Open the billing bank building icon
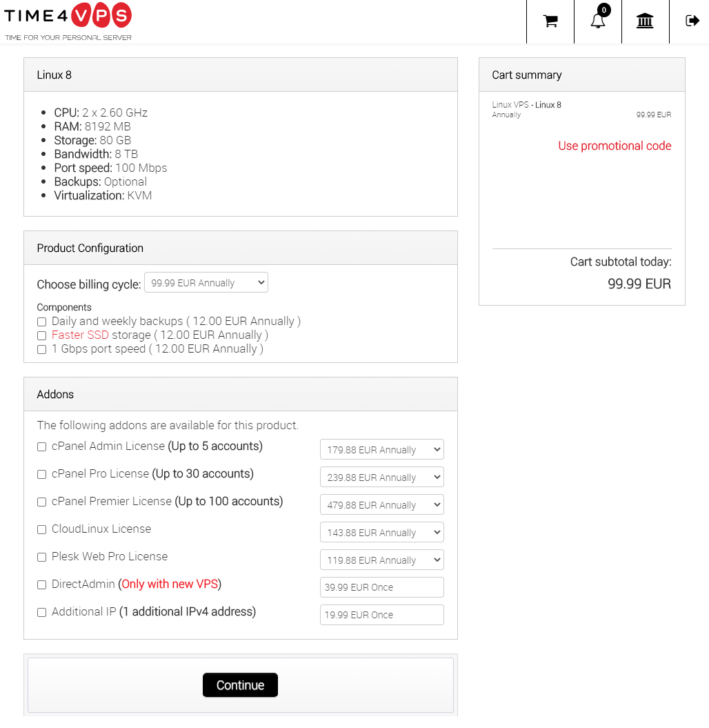The width and height of the screenshot is (709, 728). 645,21
